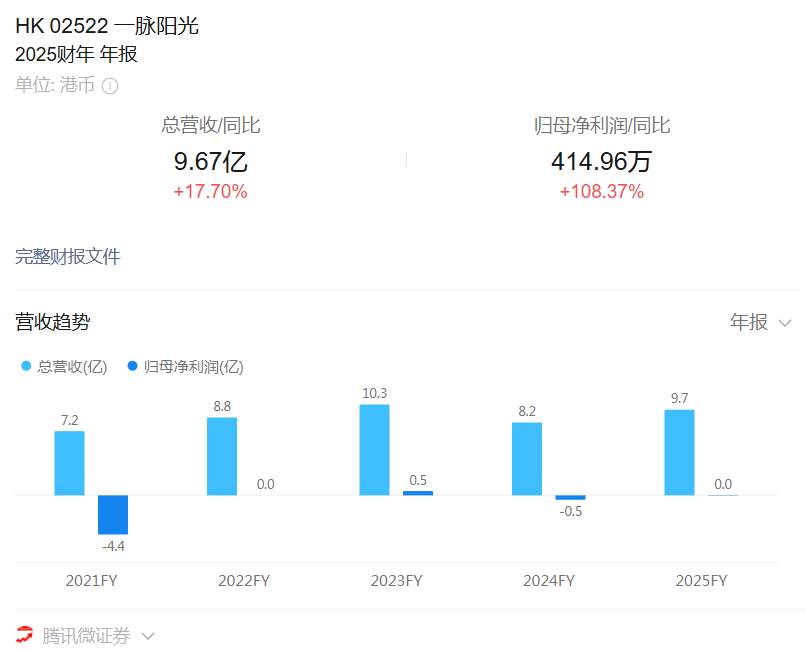Expand the chevron next to 腾讯微证券
Image resolution: width=806 pixels, height=650 pixels.
pyautogui.click(x=148, y=635)
